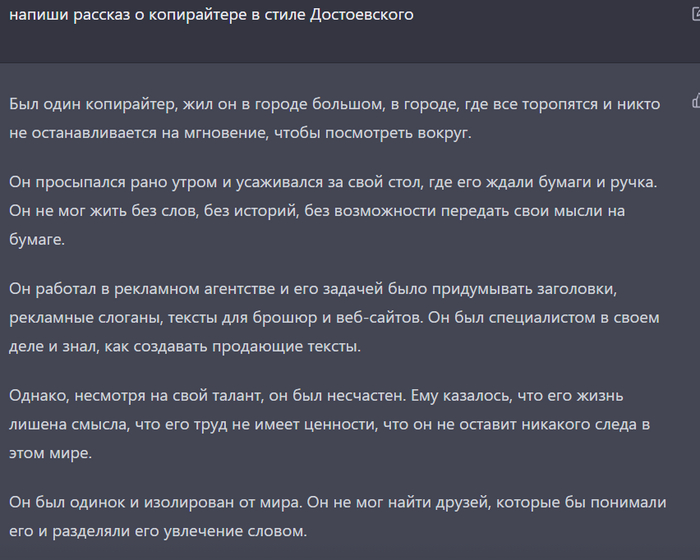Viewport: 700px width, 560px height.
Task: Click the word 'Достоевского' in the prompt
Action: pos(362,16)
